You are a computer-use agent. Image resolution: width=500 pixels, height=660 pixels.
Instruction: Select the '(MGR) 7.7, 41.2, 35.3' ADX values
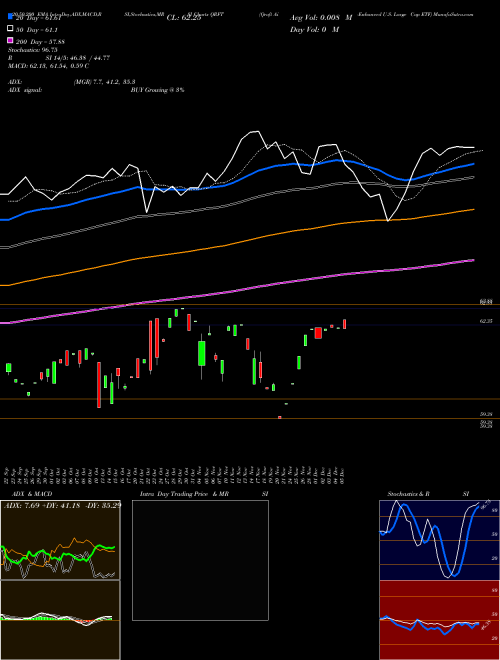(x=104, y=82)
